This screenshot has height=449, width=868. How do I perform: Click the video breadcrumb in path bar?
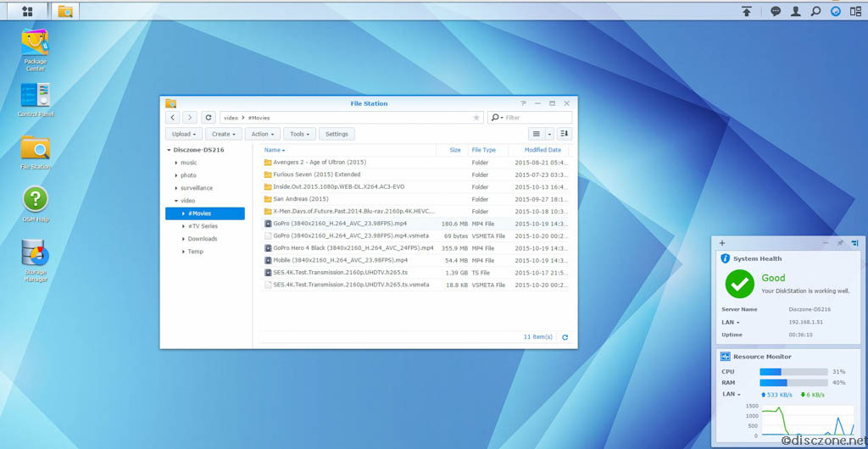[x=231, y=118]
